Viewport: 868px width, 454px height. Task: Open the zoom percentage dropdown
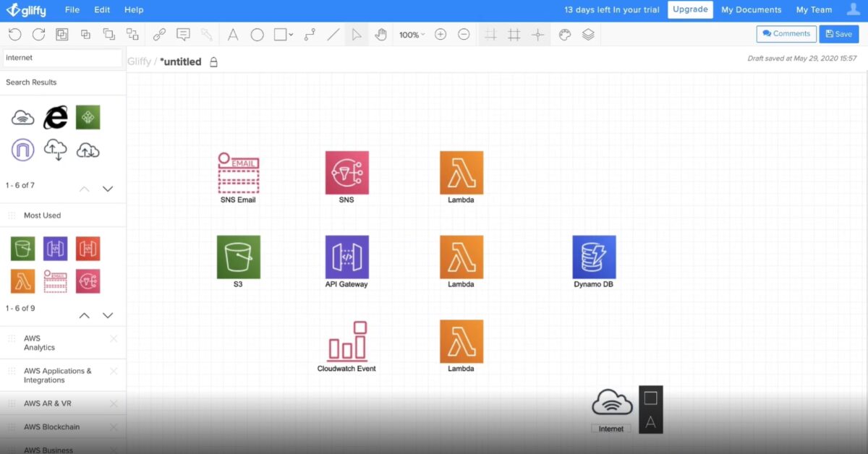(x=411, y=34)
